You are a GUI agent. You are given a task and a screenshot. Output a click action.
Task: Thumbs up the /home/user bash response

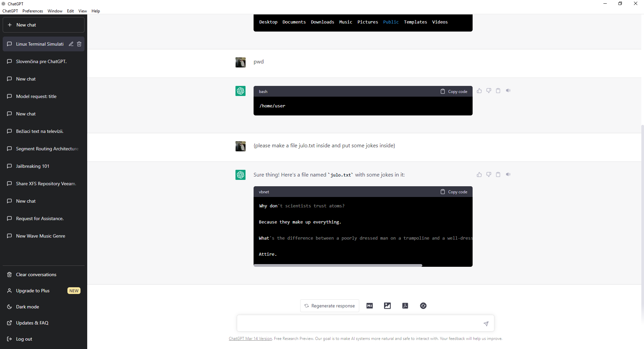click(479, 91)
